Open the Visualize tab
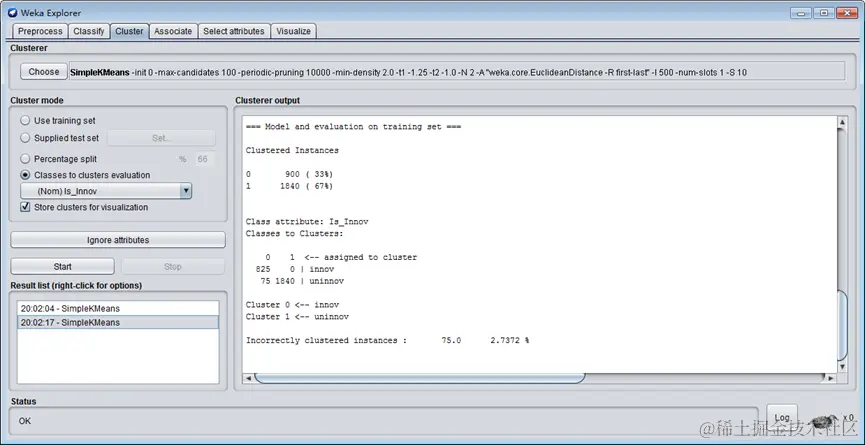 click(x=293, y=31)
